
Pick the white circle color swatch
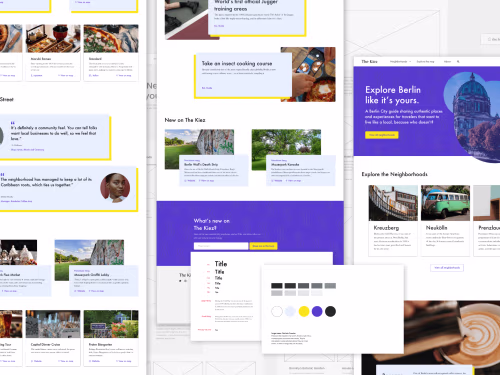tap(277, 311)
